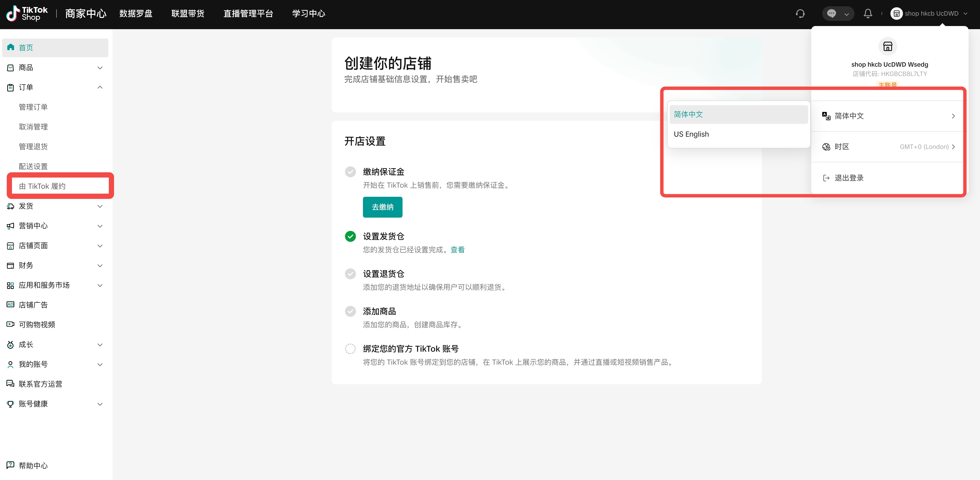Open 由 TikTok 履约 submenu item
980x480 pixels.
click(42, 186)
